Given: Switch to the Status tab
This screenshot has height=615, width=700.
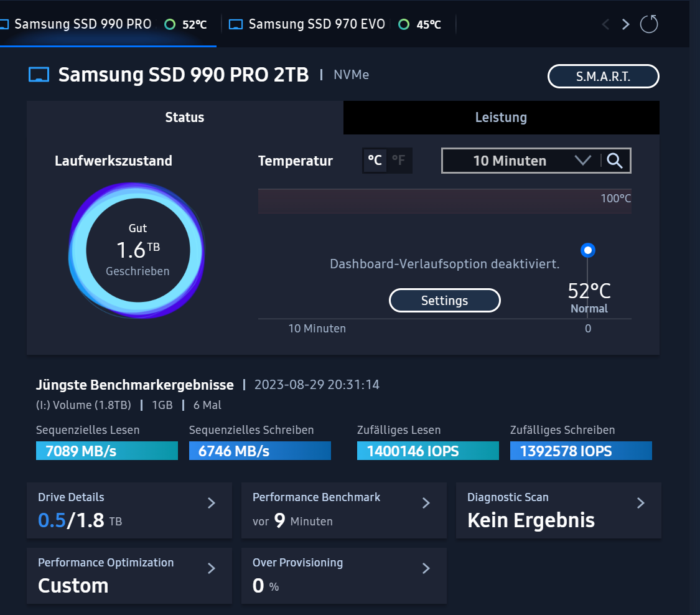Looking at the screenshot, I should click(185, 118).
